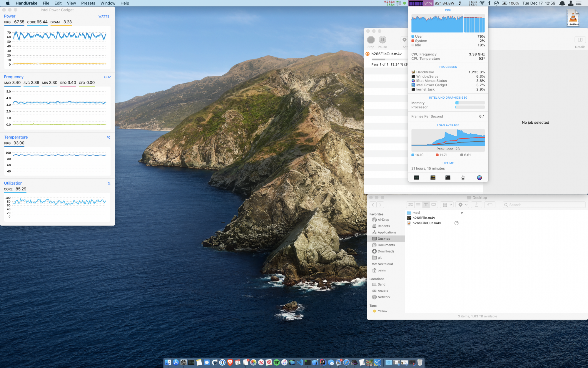Click the iStat Menus app icon in panel footer
The height and width of the screenshot is (368, 588).
(479, 178)
